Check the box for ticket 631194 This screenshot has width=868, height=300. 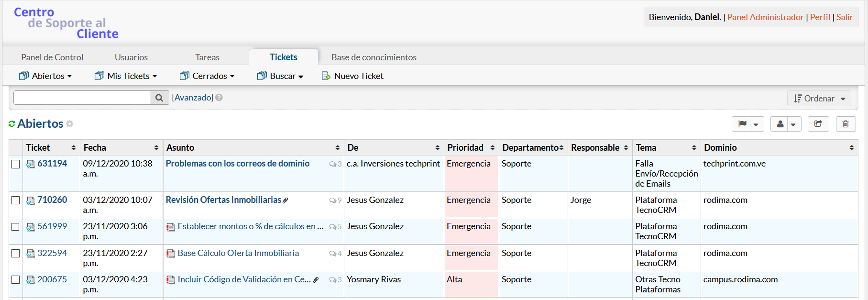16,164
